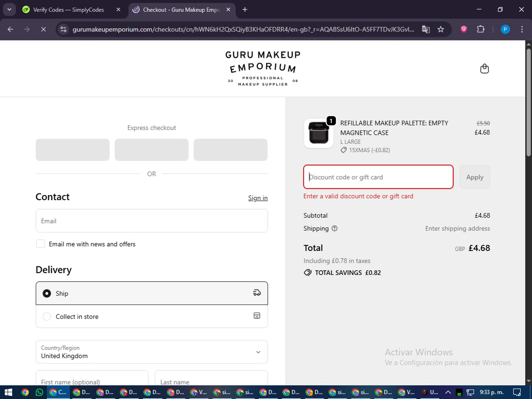Click the 'TOTAL SAVINGS £0.82' text
The image size is (532, 399).
click(348, 272)
